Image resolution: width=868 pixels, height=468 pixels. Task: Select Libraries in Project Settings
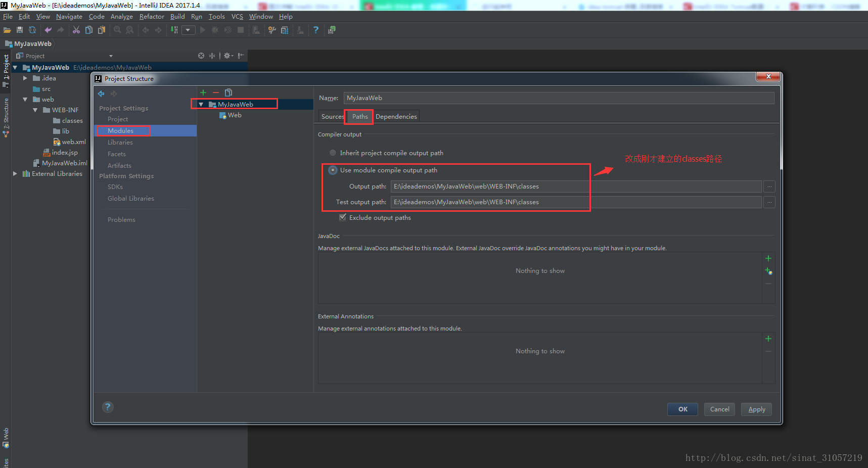coord(120,143)
